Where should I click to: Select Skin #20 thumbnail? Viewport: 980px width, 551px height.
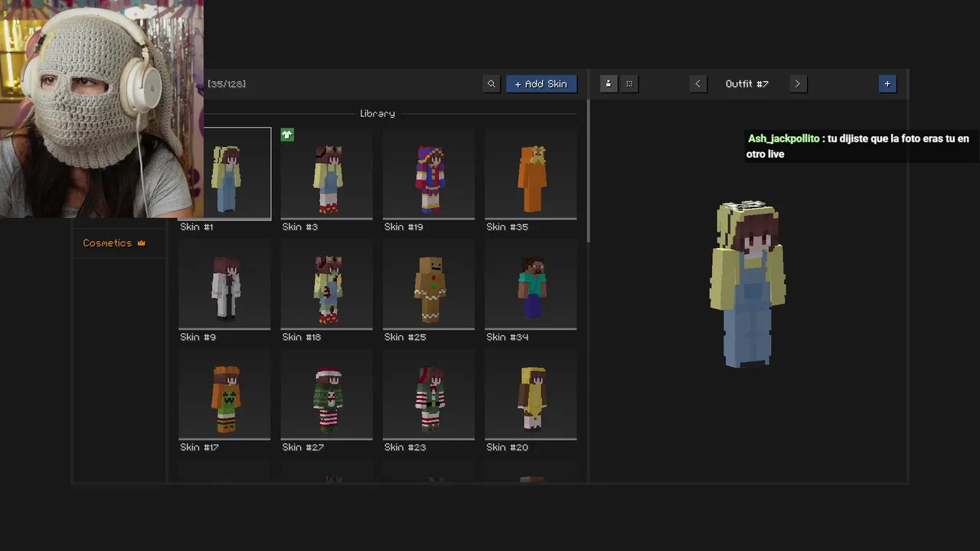pyautogui.click(x=531, y=394)
